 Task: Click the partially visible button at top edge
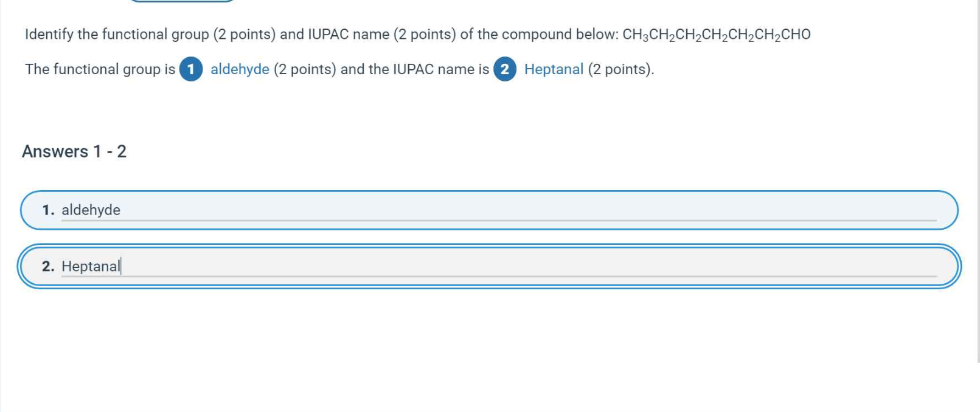point(182,1)
